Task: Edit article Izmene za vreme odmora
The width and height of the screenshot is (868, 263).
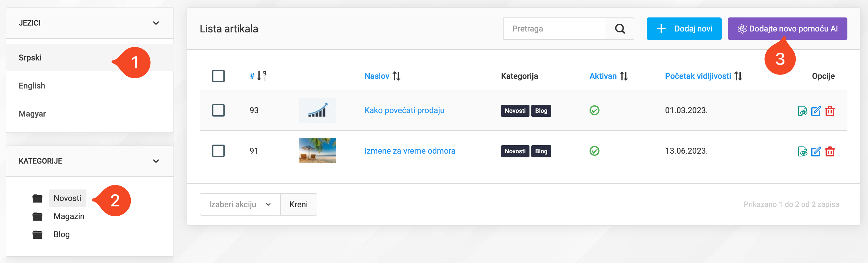Action: point(816,152)
